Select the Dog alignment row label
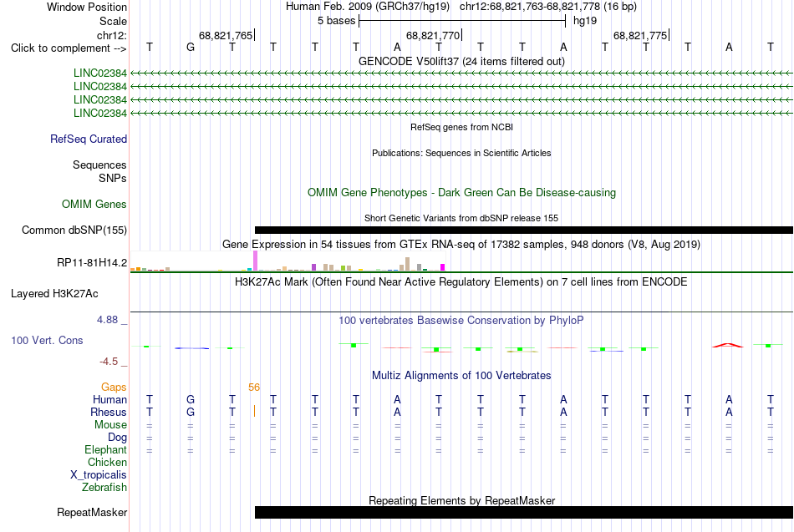Image resolution: width=794 pixels, height=532 pixels. pos(118,438)
